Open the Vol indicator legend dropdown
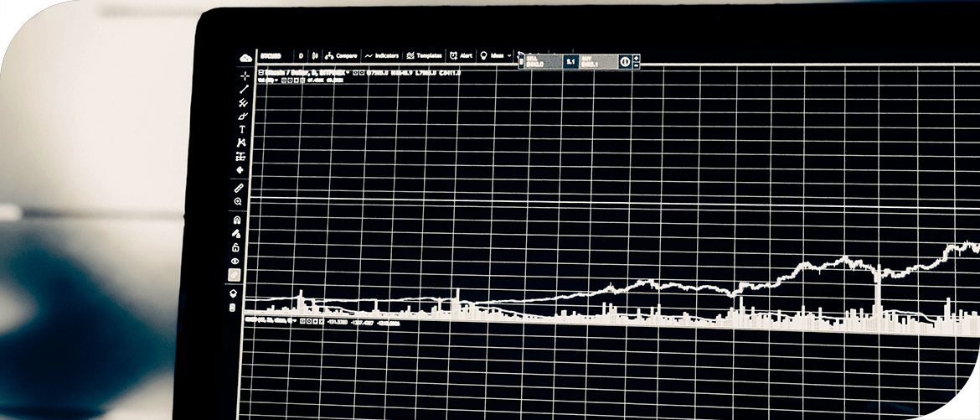Viewport: 980px width, 420px height. pos(276,80)
